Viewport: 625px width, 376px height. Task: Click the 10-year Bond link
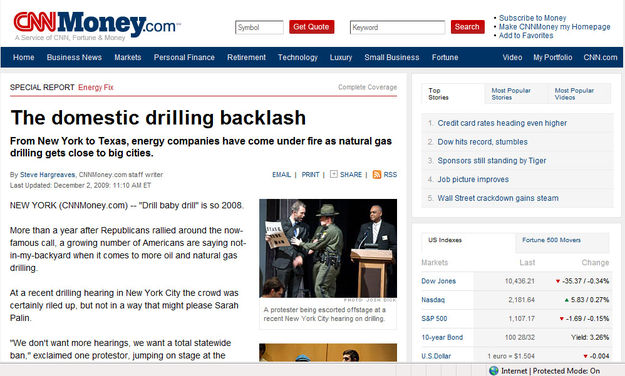(x=442, y=337)
